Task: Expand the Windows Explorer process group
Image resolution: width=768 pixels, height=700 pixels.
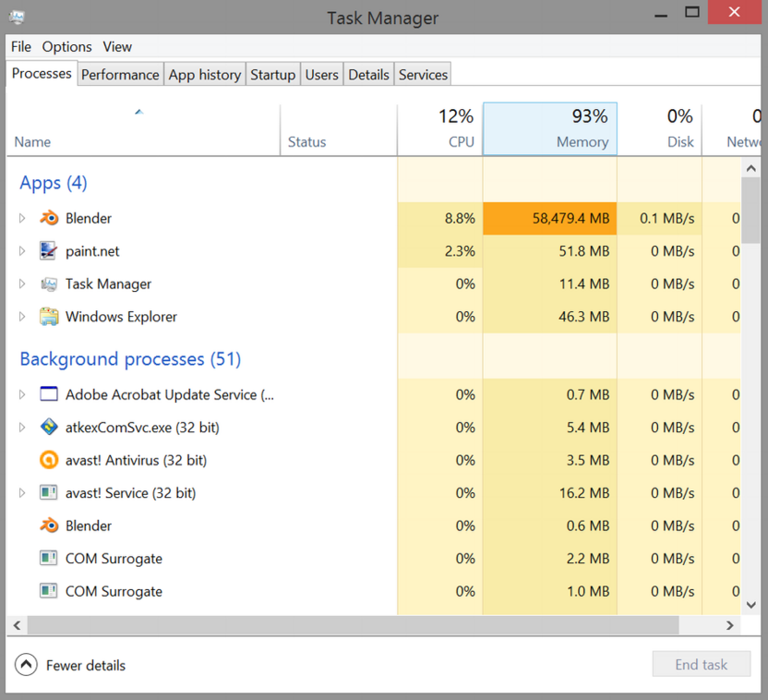Action: [x=22, y=317]
